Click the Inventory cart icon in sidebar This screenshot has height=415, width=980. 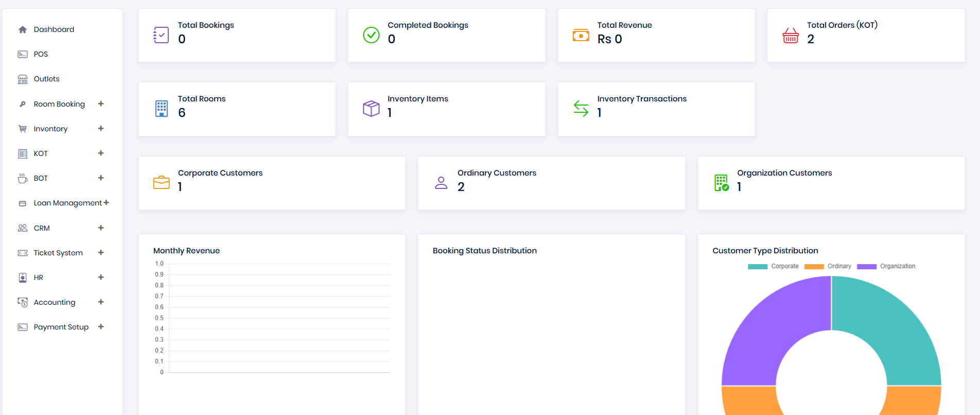pos(23,129)
